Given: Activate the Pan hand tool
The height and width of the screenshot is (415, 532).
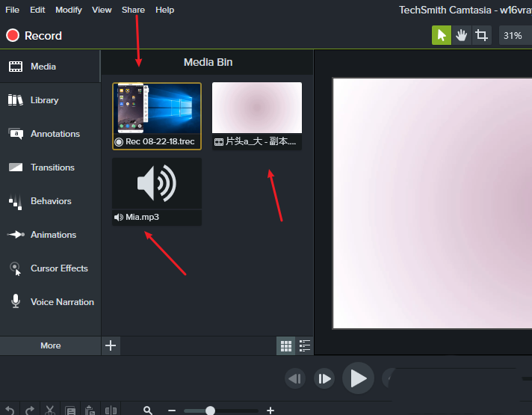Looking at the screenshot, I should 461,35.
